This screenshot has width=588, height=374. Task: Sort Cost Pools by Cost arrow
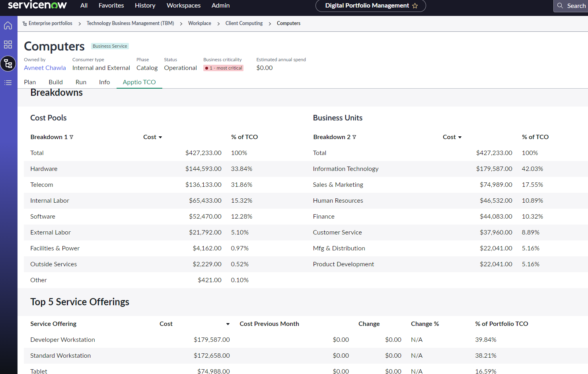pos(160,138)
